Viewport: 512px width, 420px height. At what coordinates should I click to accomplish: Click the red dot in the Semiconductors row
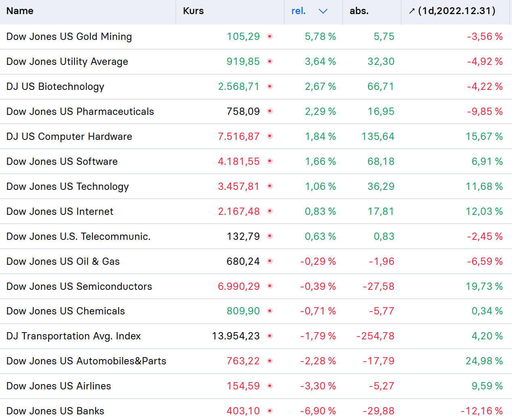coord(270,286)
